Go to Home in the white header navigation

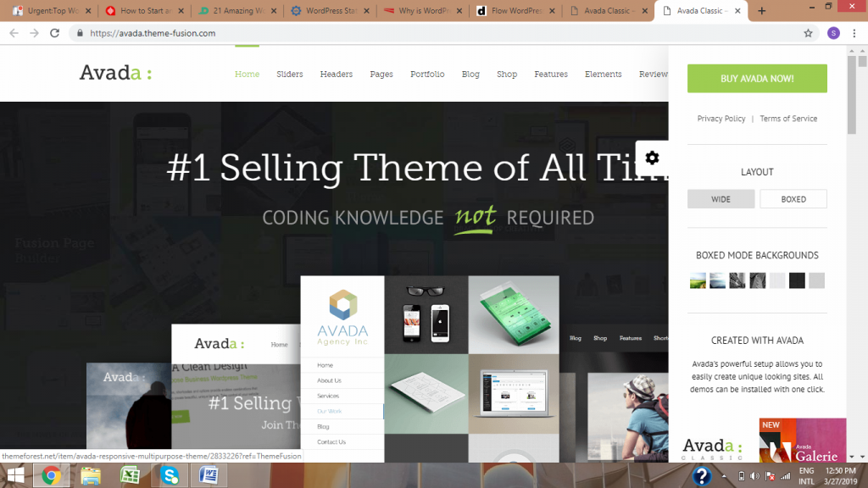click(x=247, y=75)
